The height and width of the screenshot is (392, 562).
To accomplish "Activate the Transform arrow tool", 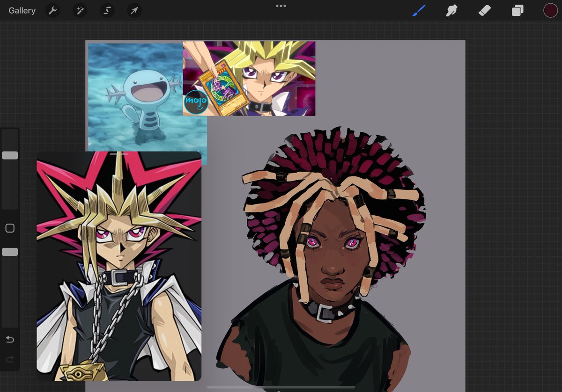I will point(134,10).
